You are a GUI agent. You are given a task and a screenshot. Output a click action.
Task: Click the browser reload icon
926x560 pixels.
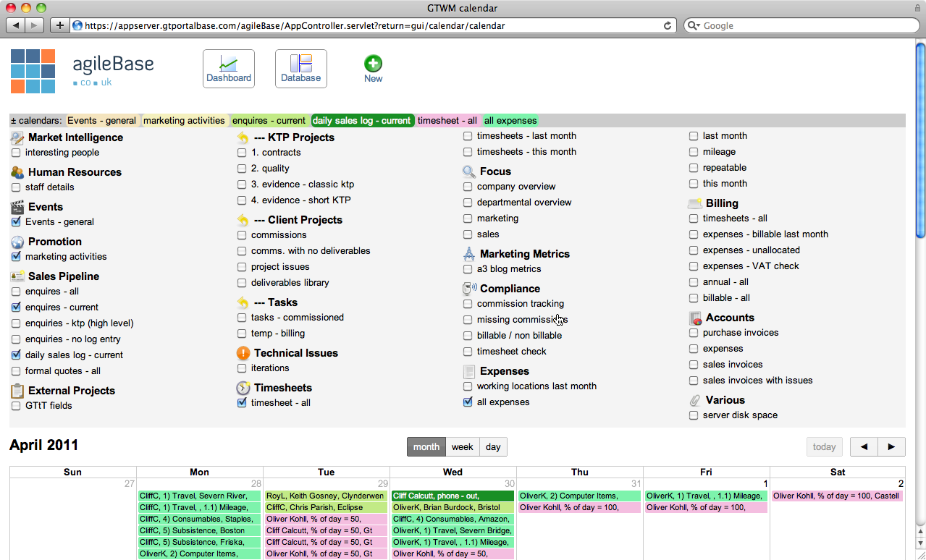(x=667, y=25)
